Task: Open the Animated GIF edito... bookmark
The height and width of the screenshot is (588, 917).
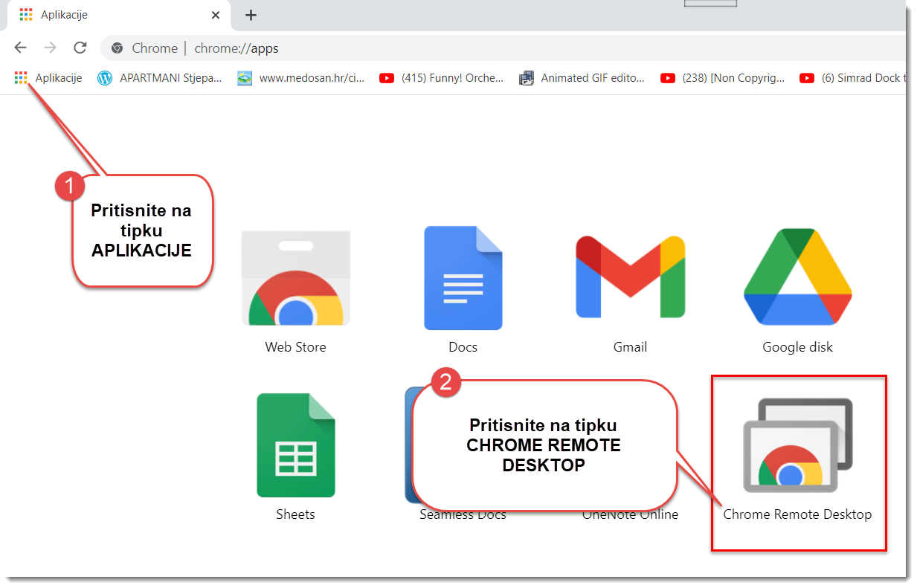Action: [x=582, y=78]
